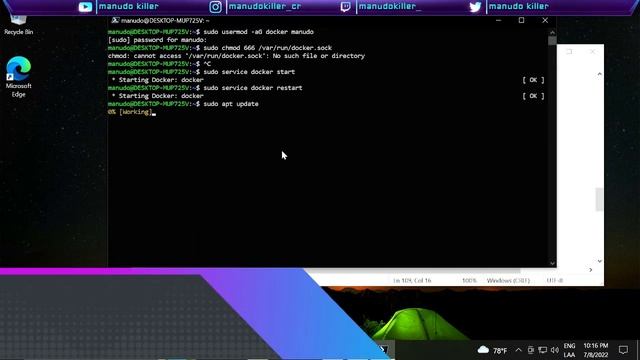640x360 pixels.
Task: Click the Twitter bird logo in banner
Action: click(x=475, y=7)
